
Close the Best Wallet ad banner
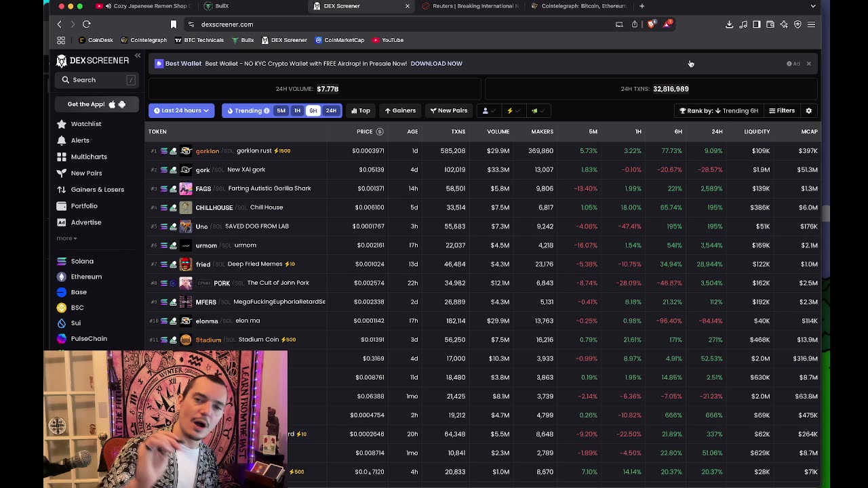point(808,64)
